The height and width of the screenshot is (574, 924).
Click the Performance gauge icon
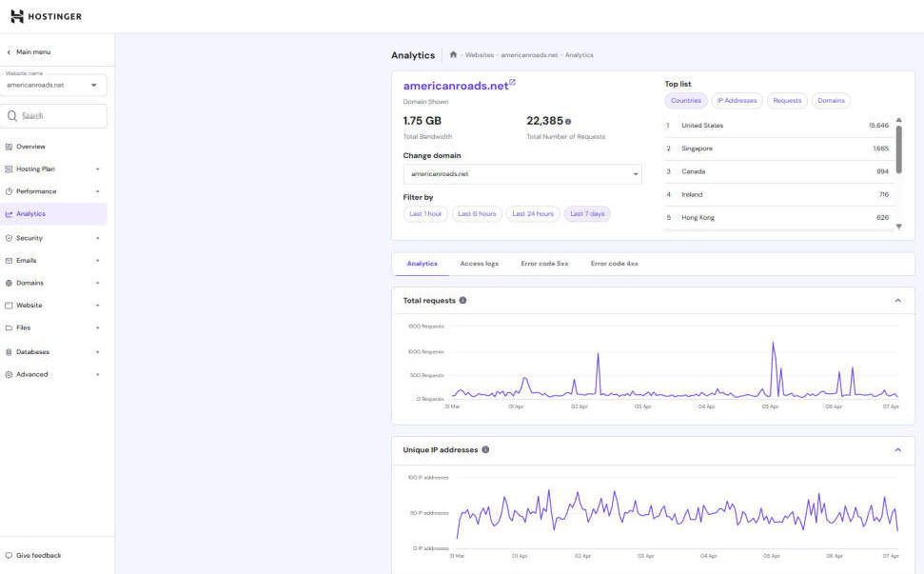(x=9, y=191)
